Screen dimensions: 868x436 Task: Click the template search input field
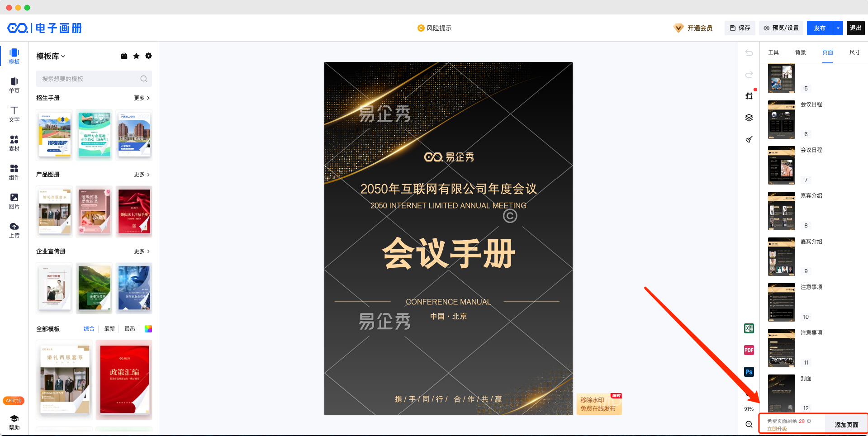[x=94, y=79]
